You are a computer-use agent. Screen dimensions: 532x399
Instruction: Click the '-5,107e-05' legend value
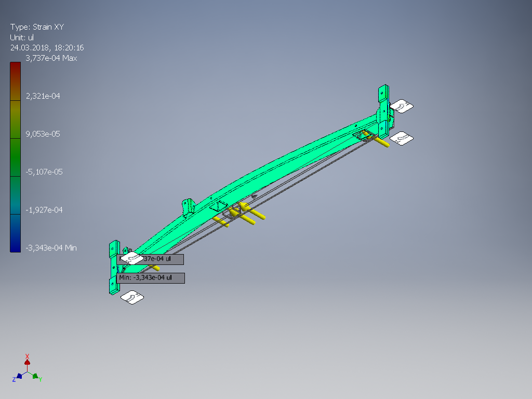coord(44,172)
